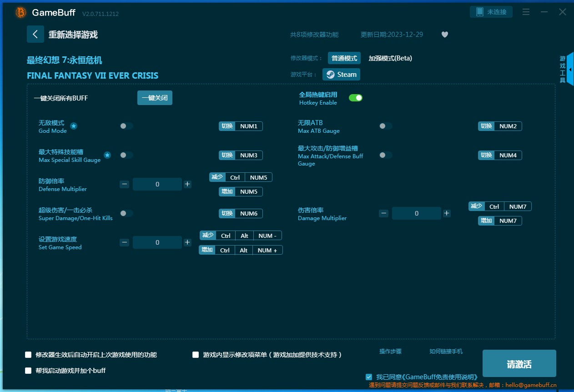Decrease the Damage Multiplier with minus button
The width and height of the screenshot is (574, 392).
[384, 213]
